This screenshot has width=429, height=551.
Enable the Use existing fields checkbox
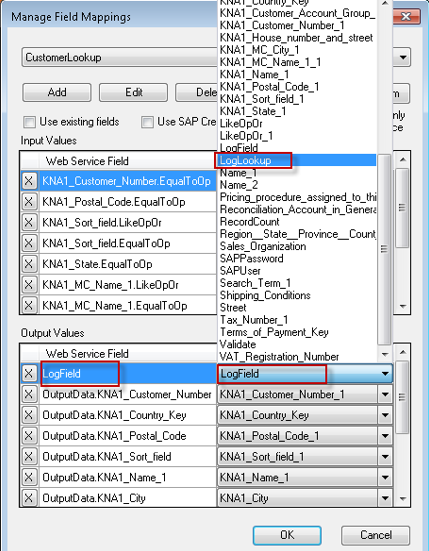(x=29, y=122)
